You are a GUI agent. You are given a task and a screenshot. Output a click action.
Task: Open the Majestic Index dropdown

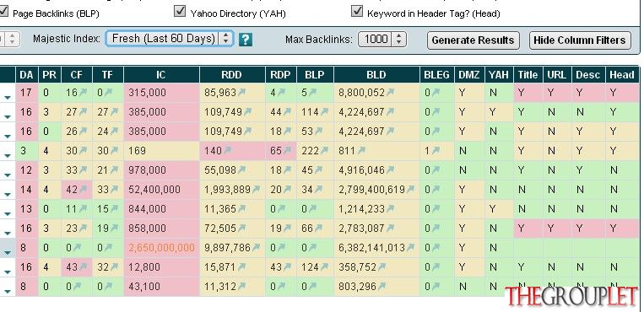[x=170, y=39]
